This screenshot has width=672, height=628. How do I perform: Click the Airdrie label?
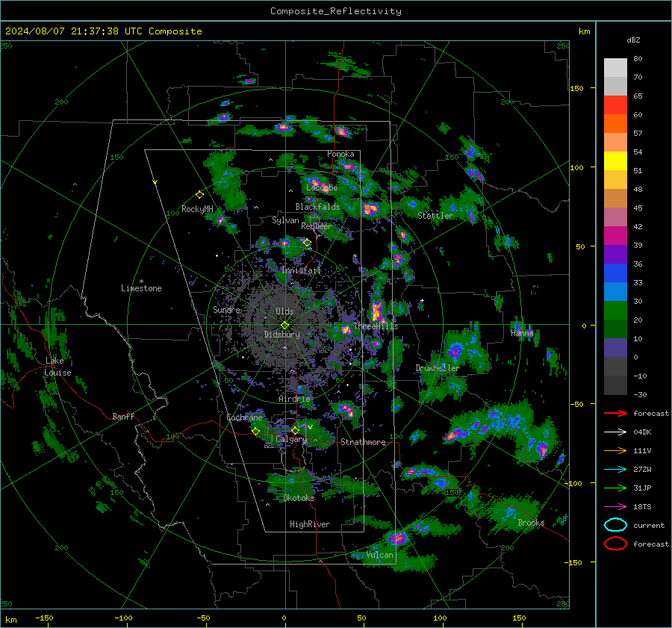[294, 399]
